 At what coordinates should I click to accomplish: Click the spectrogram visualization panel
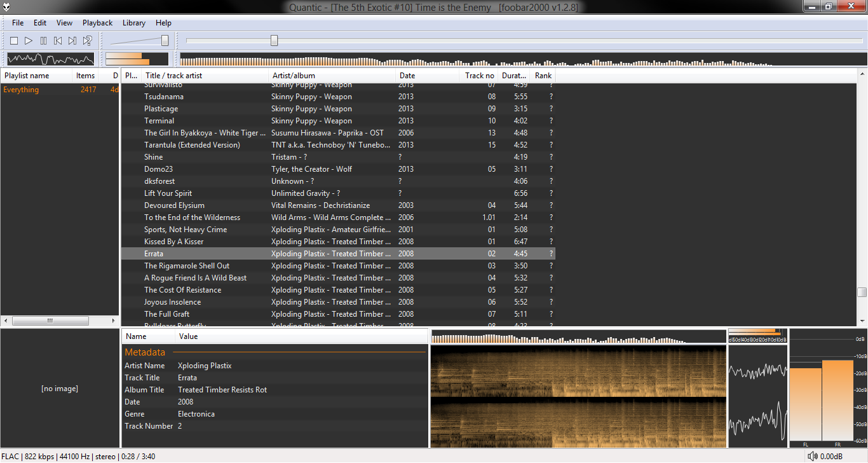coord(578,396)
